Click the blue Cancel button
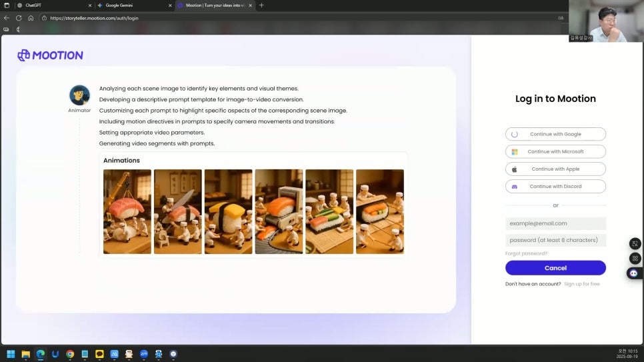The image size is (644, 362). pos(555,268)
